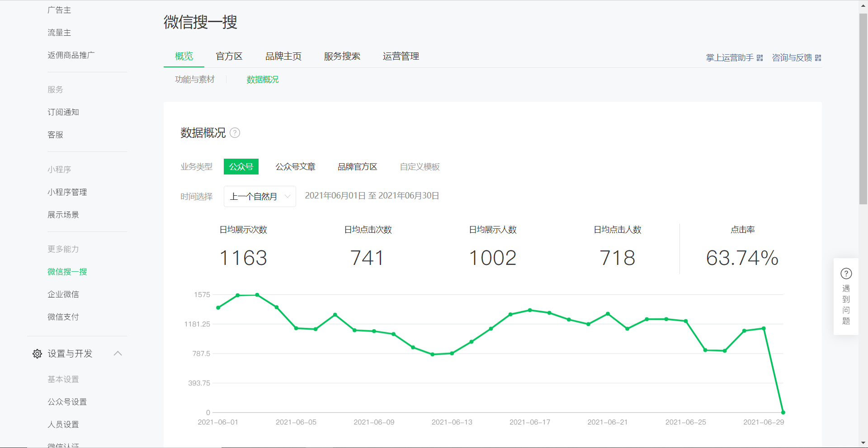Click the 业务类型 label

(x=197, y=167)
